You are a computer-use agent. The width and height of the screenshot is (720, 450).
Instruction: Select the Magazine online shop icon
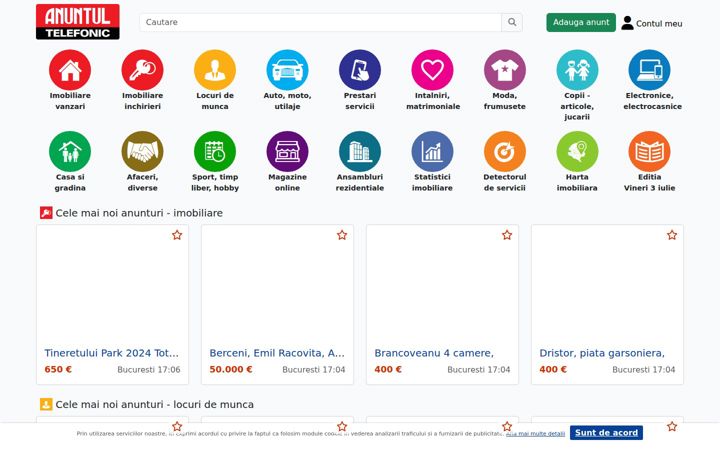[287, 152]
